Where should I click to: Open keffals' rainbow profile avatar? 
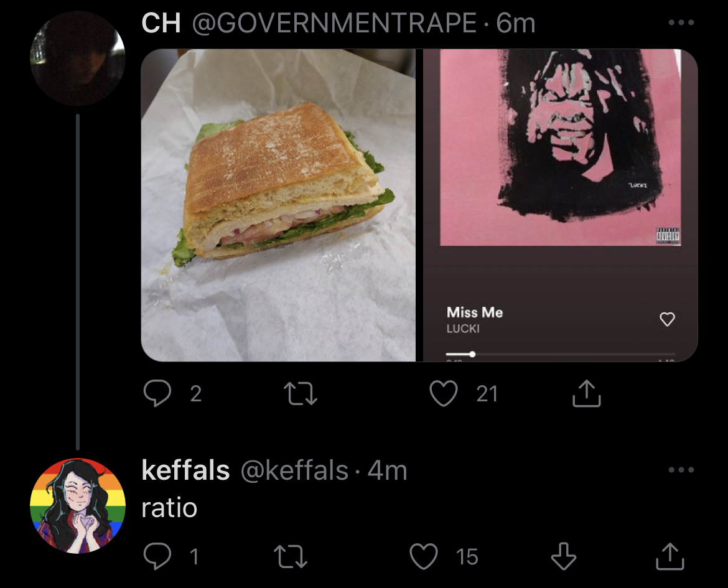coord(78,506)
